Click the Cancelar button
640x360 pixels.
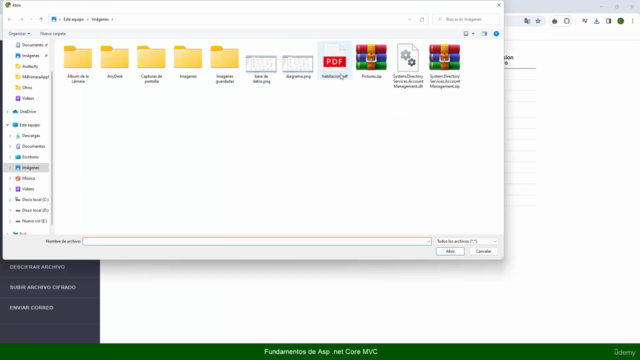point(483,251)
